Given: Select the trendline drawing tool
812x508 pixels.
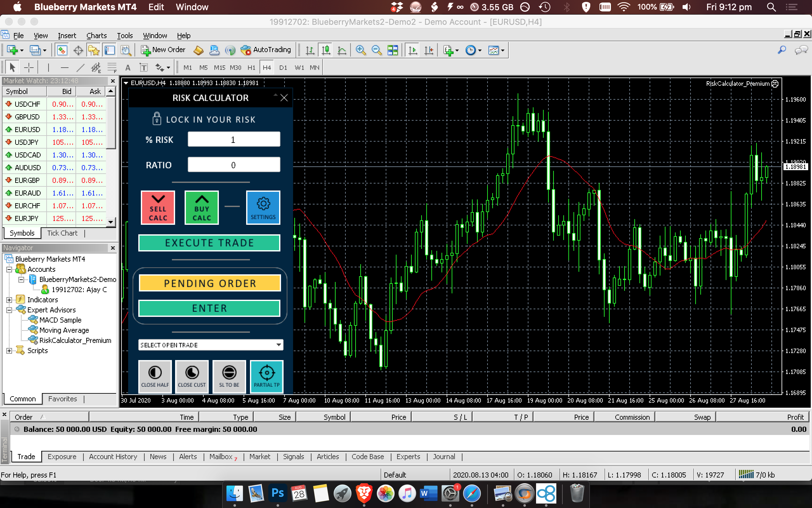Looking at the screenshot, I should [x=80, y=68].
